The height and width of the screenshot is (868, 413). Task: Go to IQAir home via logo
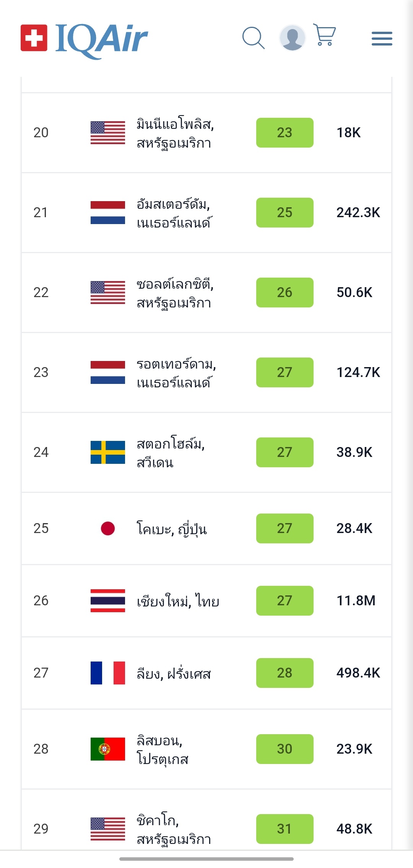[x=101, y=39]
